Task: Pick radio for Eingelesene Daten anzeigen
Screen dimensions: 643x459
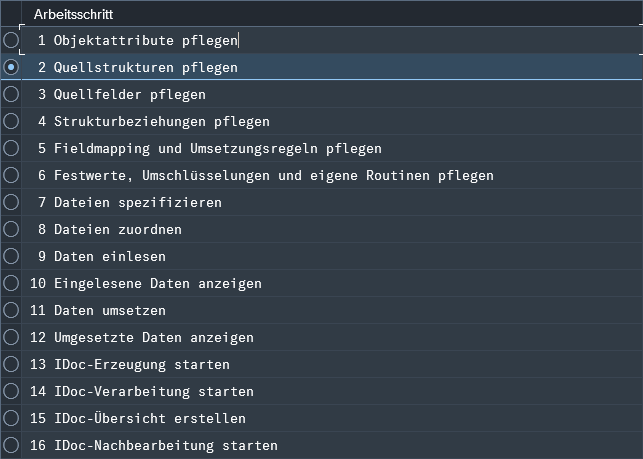Action: (x=11, y=283)
